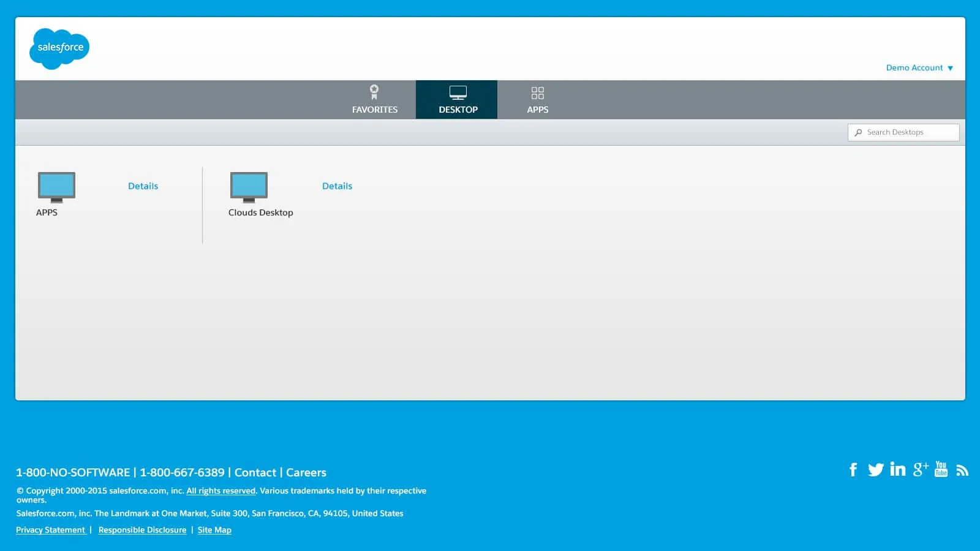Visit the Google Plus icon

click(x=921, y=470)
